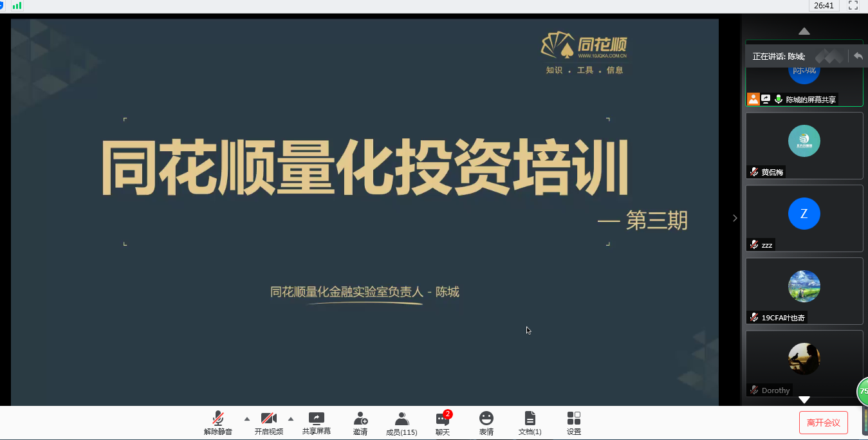This screenshot has width=868, height=440.
Task: Click the green network signal icon
Action: tap(17, 6)
